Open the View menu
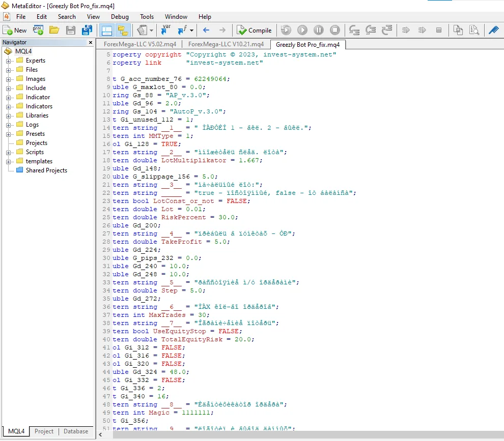The height and width of the screenshot is (441, 504). pos(93,17)
